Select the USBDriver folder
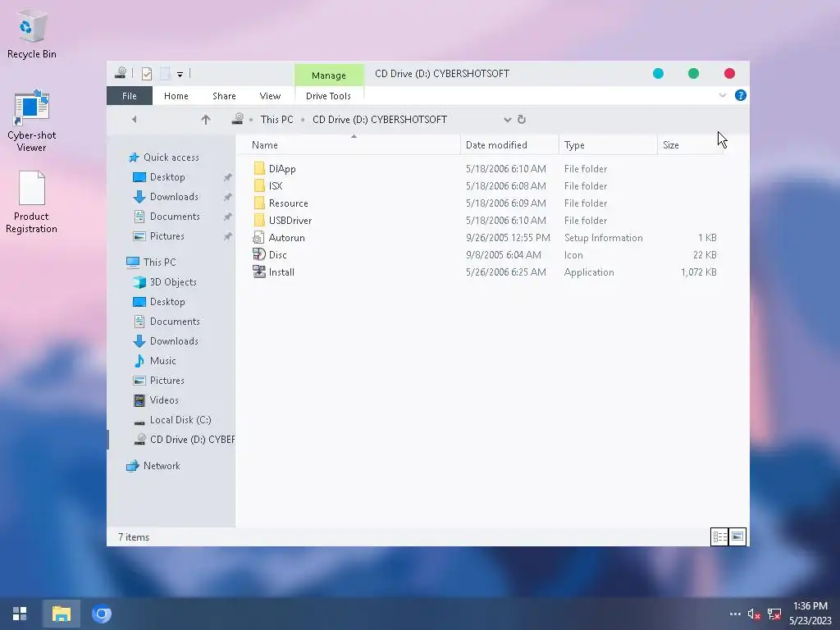Viewport: 840px width, 630px height. pyautogui.click(x=290, y=220)
